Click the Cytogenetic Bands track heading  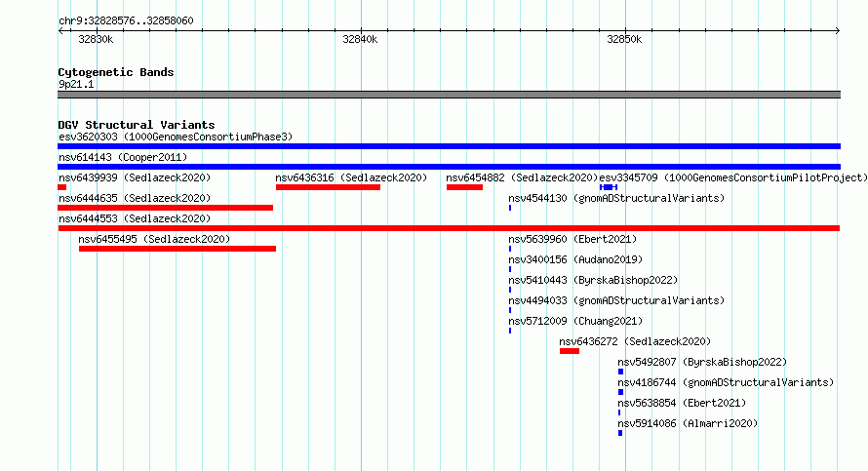[x=116, y=72]
